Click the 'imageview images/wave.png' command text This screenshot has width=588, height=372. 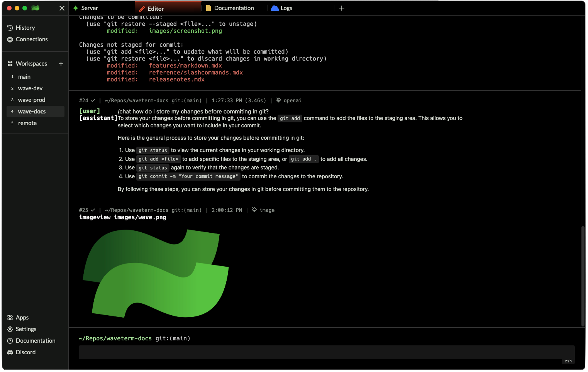click(123, 217)
